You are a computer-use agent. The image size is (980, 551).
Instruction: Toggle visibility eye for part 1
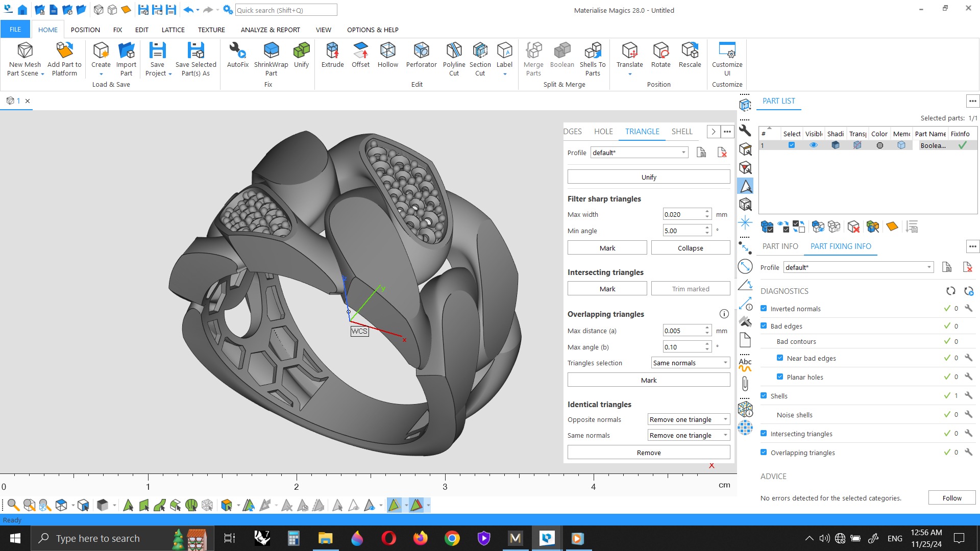814,145
